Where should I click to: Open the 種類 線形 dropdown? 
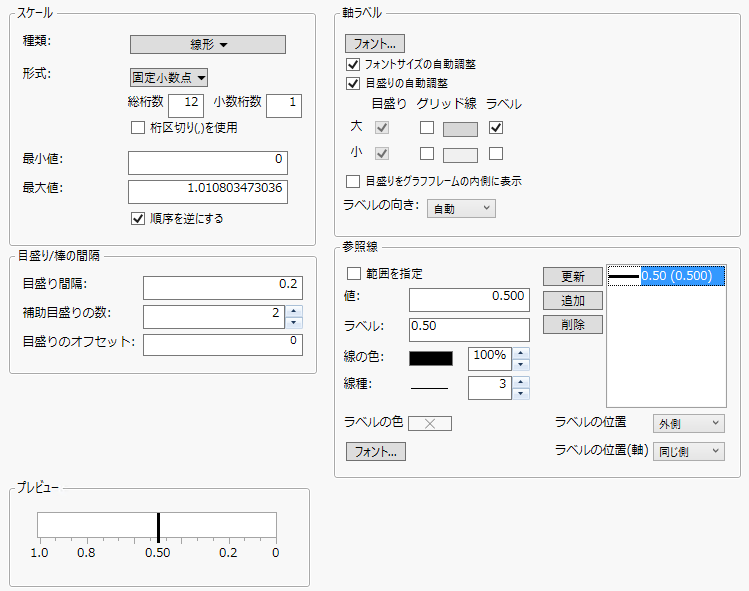point(208,44)
